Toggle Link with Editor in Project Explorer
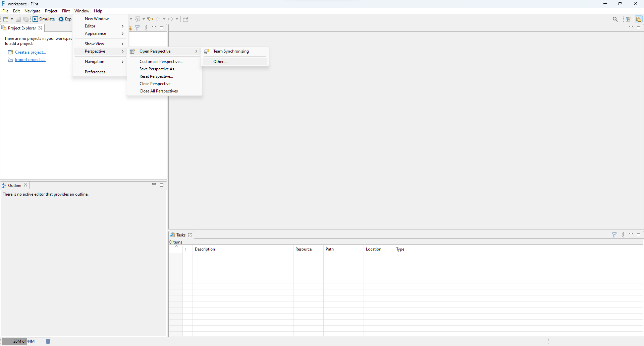644x346 pixels. (x=130, y=28)
